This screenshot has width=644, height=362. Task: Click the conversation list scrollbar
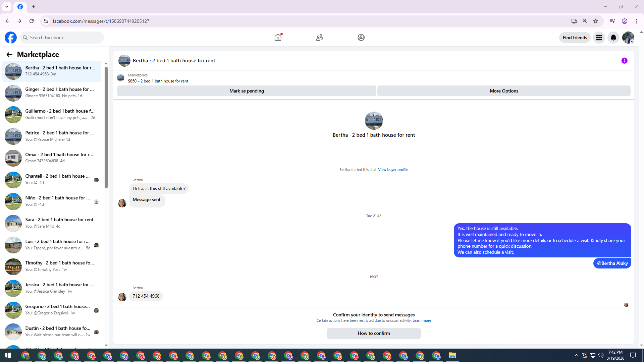pos(106,127)
